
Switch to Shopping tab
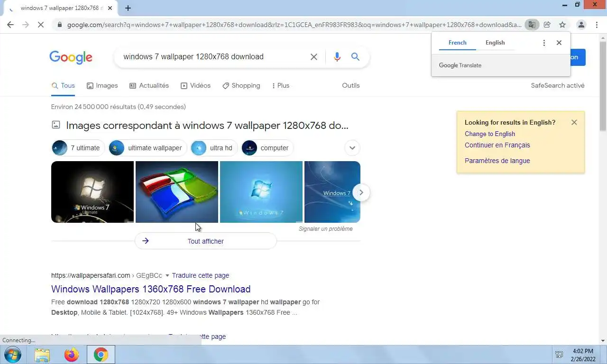pos(241,86)
